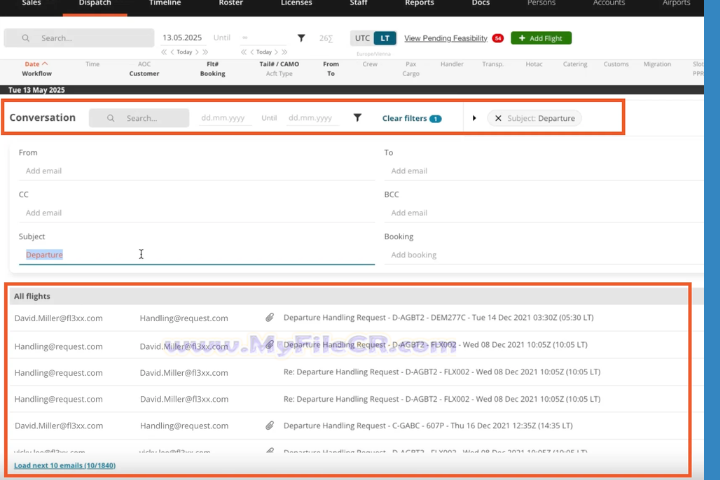Image resolution: width=720 pixels, height=480 pixels.
Task: Click the 13.05.2025 start date field
Action: point(182,38)
